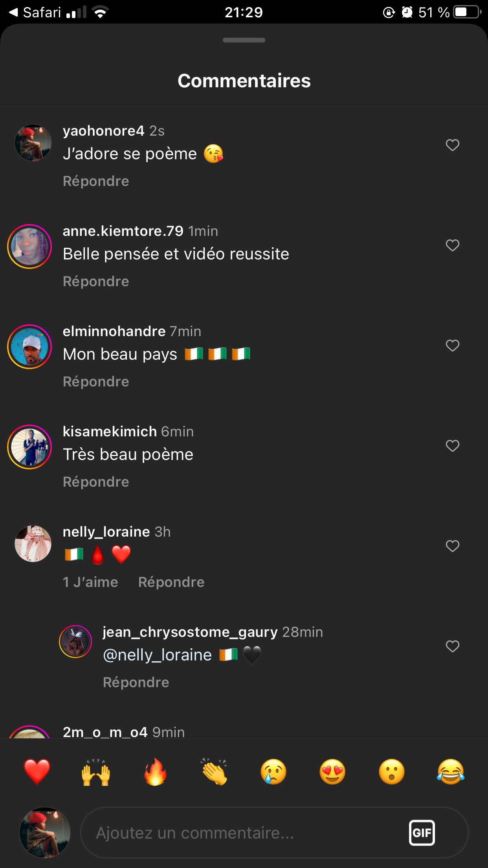Reply to elminnohandre's comment
The height and width of the screenshot is (868, 488).
(x=96, y=382)
